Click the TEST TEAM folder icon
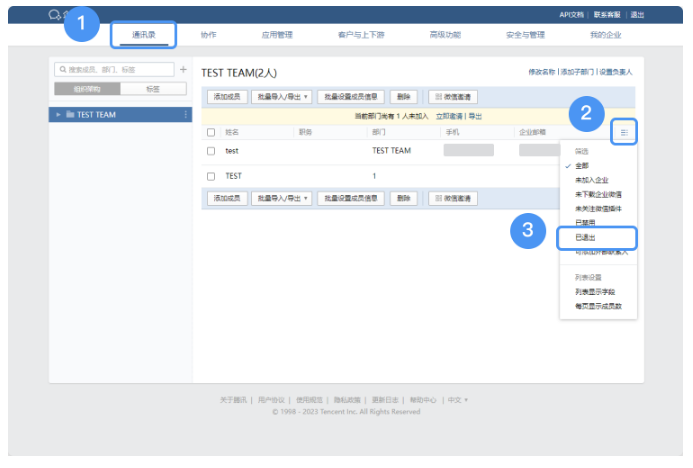 (70, 115)
